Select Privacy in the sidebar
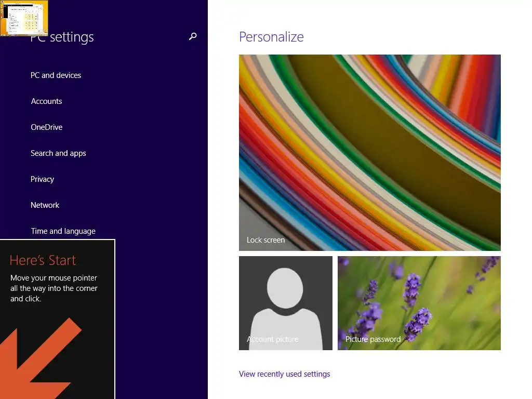The width and height of the screenshot is (532, 399). [43, 179]
